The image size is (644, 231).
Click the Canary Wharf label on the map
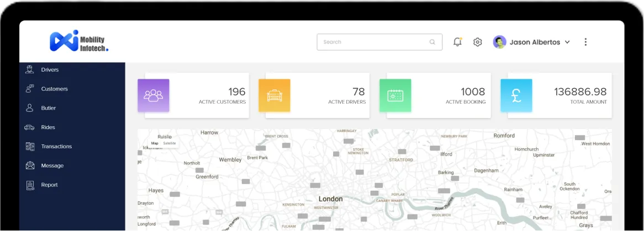coord(390,201)
